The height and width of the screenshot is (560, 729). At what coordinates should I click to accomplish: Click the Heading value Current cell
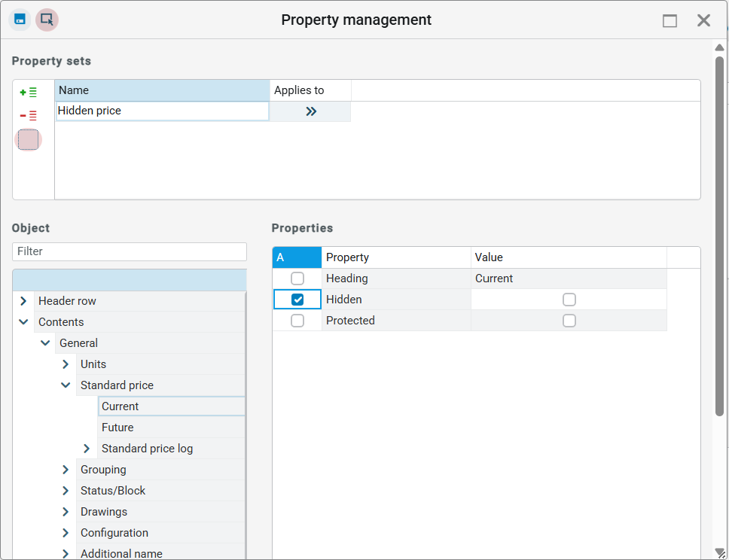pos(569,278)
